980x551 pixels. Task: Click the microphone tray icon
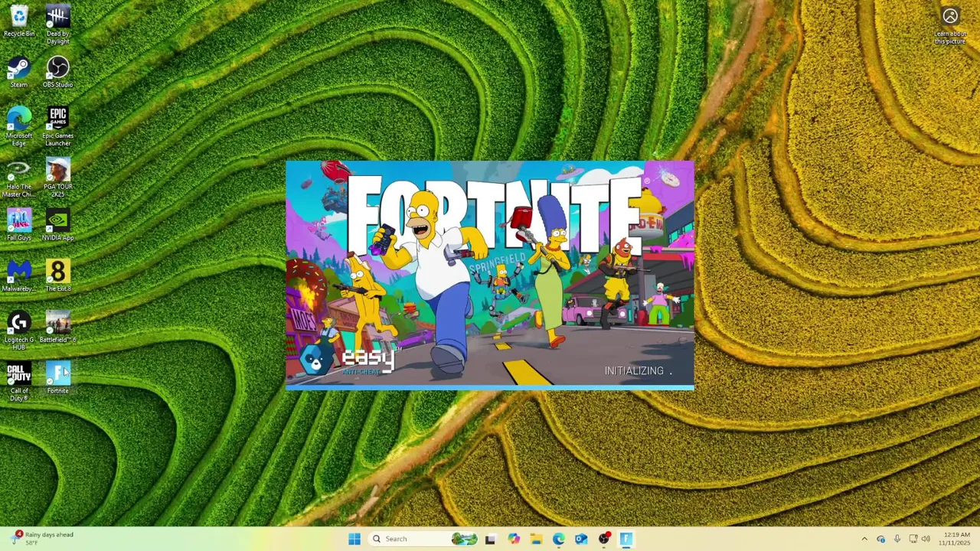point(897,539)
